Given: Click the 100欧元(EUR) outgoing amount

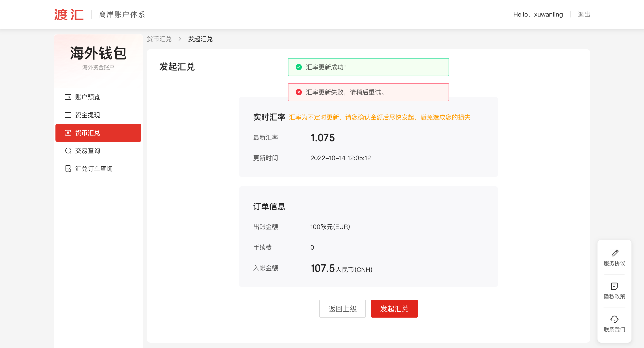Looking at the screenshot, I should pos(330,227).
